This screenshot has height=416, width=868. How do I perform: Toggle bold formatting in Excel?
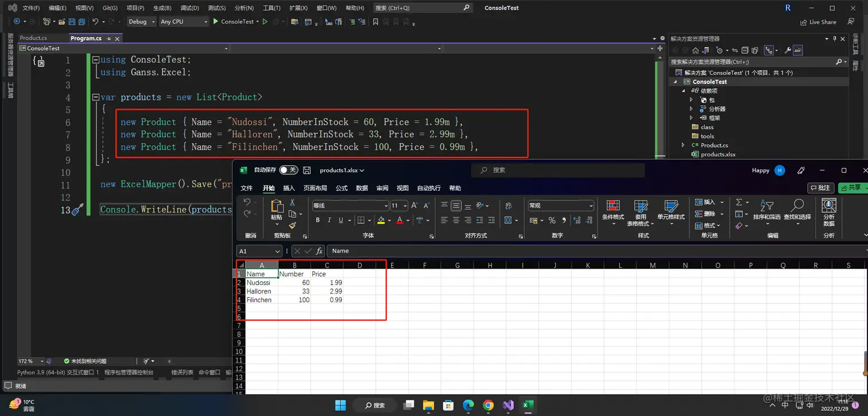point(317,220)
